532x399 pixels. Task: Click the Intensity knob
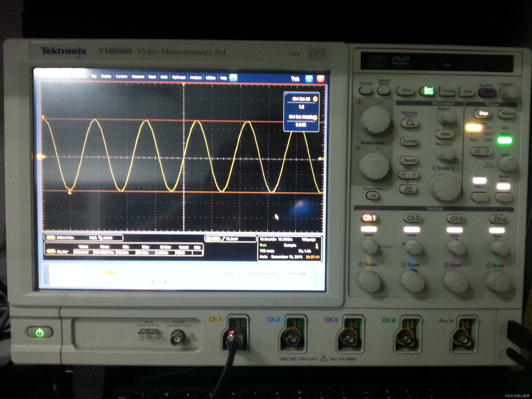pyautogui.click(x=509, y=93)
